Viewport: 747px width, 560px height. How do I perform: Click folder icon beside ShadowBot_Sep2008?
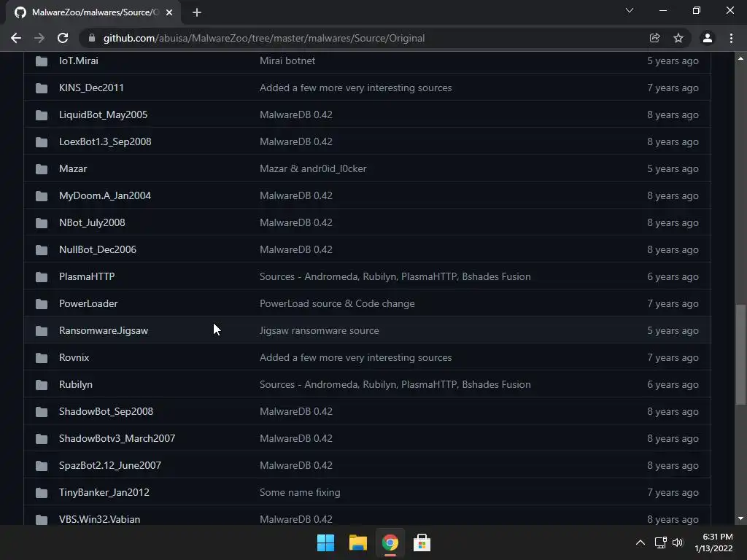(x=42, y=412)
